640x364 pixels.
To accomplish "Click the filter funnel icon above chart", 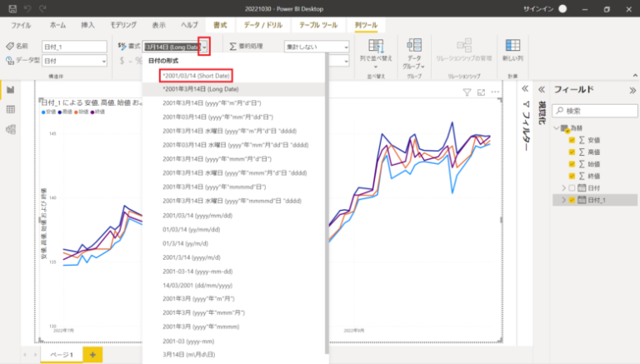I will [x=467, y=92].
